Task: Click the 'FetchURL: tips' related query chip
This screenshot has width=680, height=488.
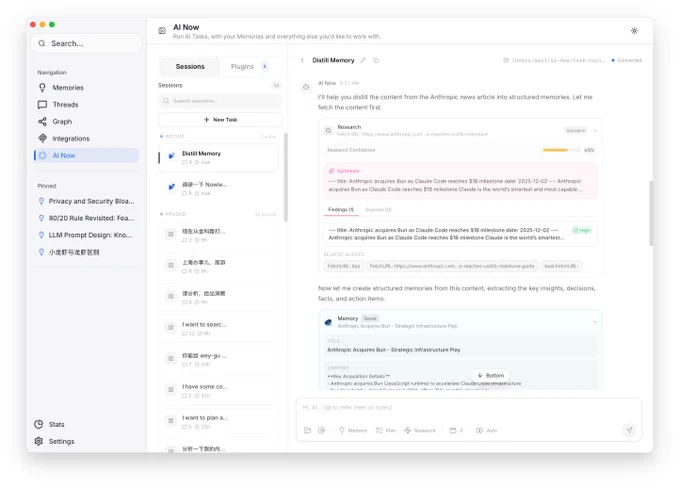Action: 343,266
